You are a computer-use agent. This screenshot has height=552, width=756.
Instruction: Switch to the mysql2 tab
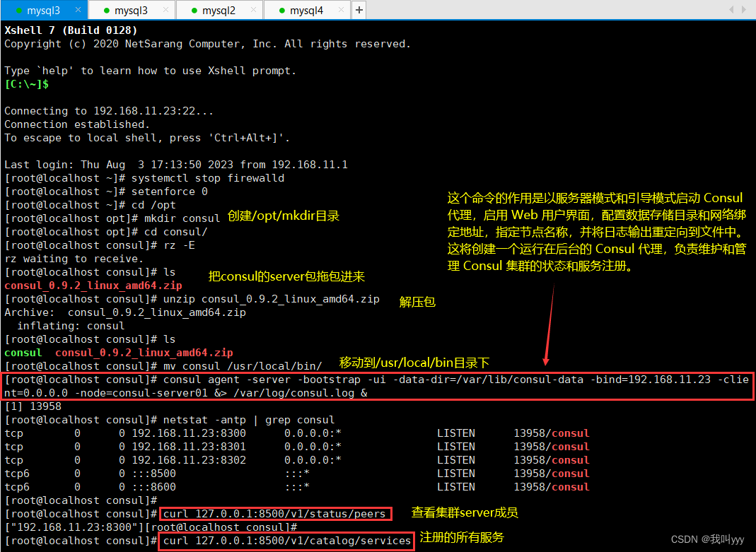pyautogui.click(x=219, y=10)
